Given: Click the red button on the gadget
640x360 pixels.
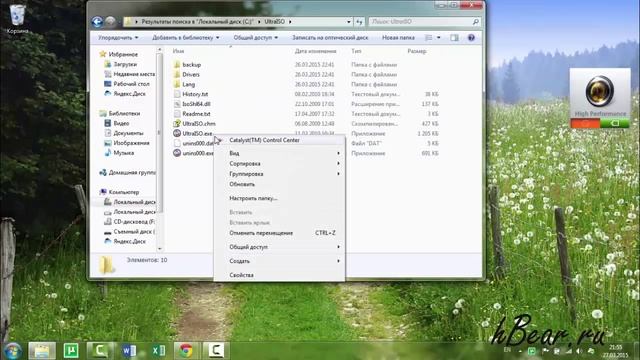Looking at the screenshot, I should (585, 123).
